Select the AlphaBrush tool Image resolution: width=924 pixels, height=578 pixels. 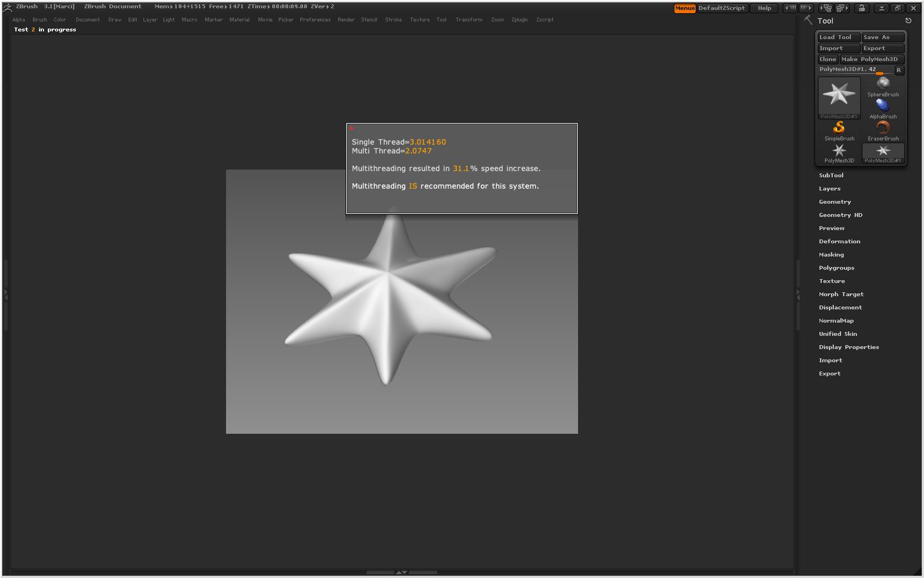click(x=883, y=108)
